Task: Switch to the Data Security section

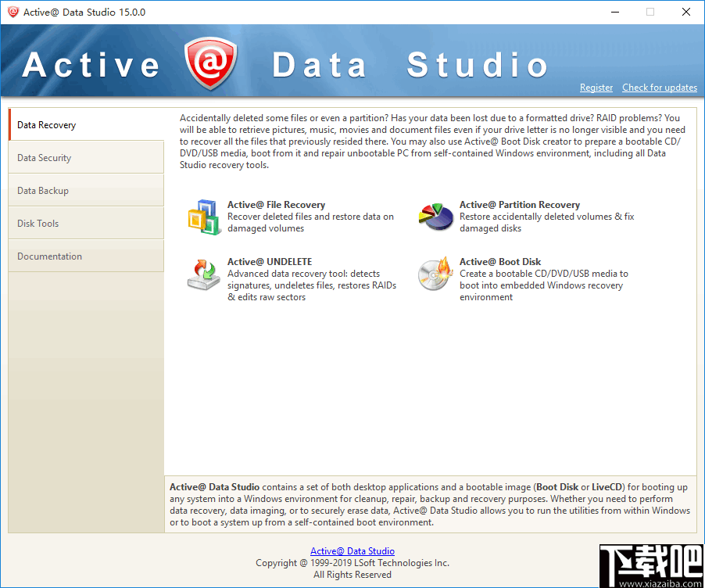Action: (44, 157)
